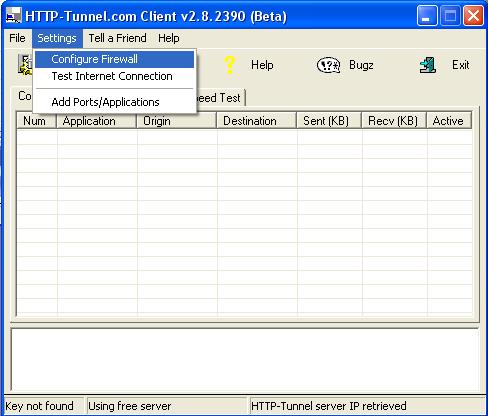Click the Exit door icon
Viewport: 488px width, 416px height.
coord(428,65)
